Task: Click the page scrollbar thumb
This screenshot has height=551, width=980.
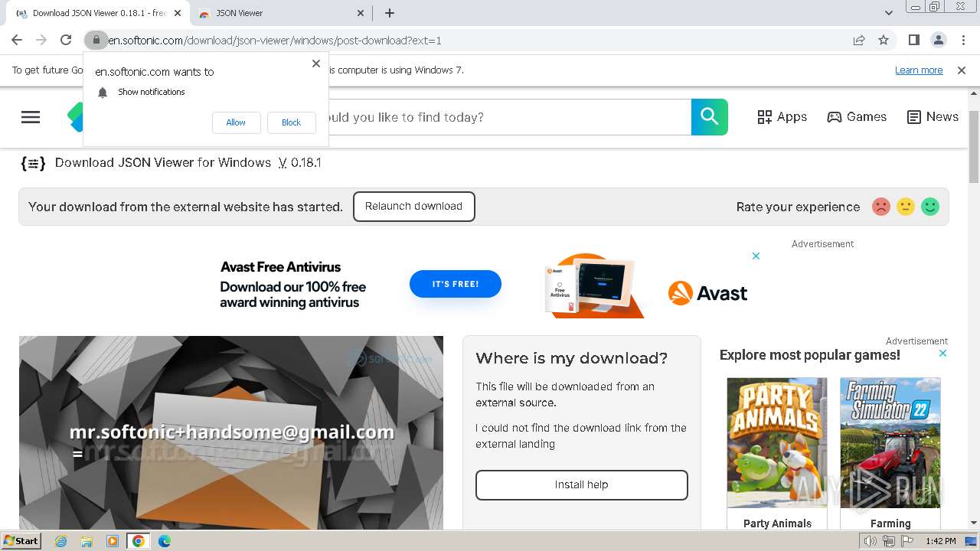Action: pyautogui.click(x=974, y=147)
